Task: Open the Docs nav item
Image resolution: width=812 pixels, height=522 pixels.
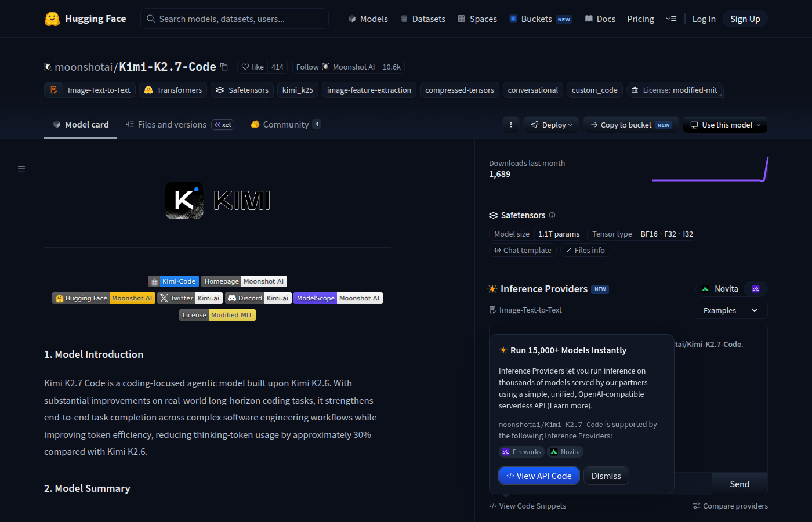Action: 600,19
